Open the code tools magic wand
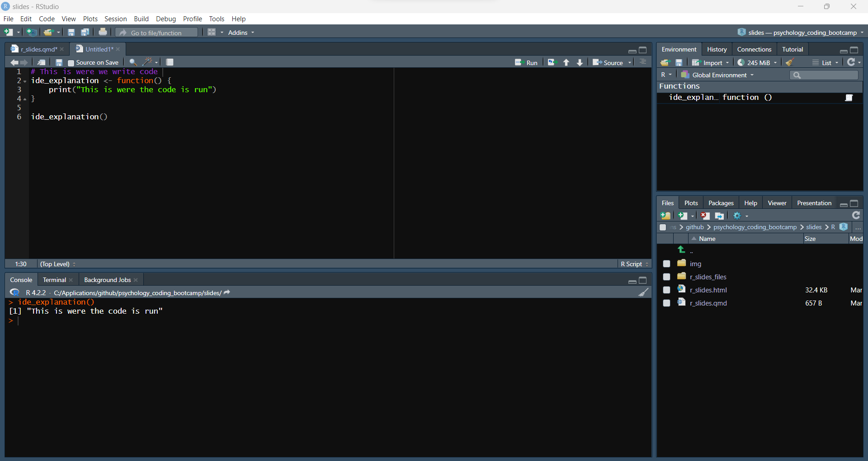This screenshot has height=461, width=868. 147,62
